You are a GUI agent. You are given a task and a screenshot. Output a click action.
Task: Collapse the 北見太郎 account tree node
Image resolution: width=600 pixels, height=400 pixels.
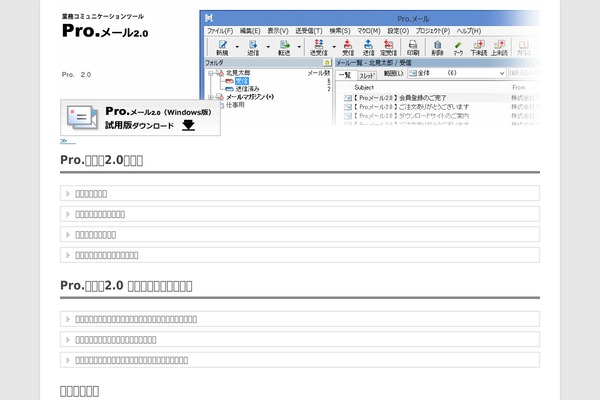coord(210,73)
